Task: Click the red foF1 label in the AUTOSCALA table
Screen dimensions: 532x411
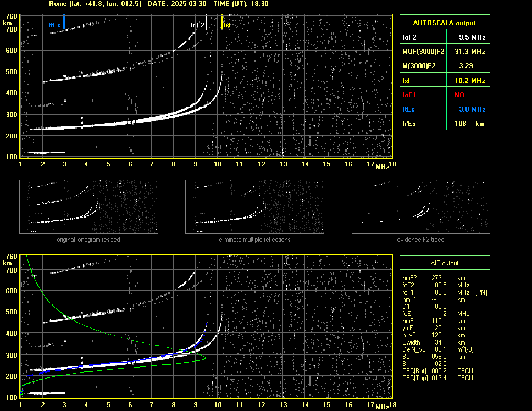Action: 409,95
